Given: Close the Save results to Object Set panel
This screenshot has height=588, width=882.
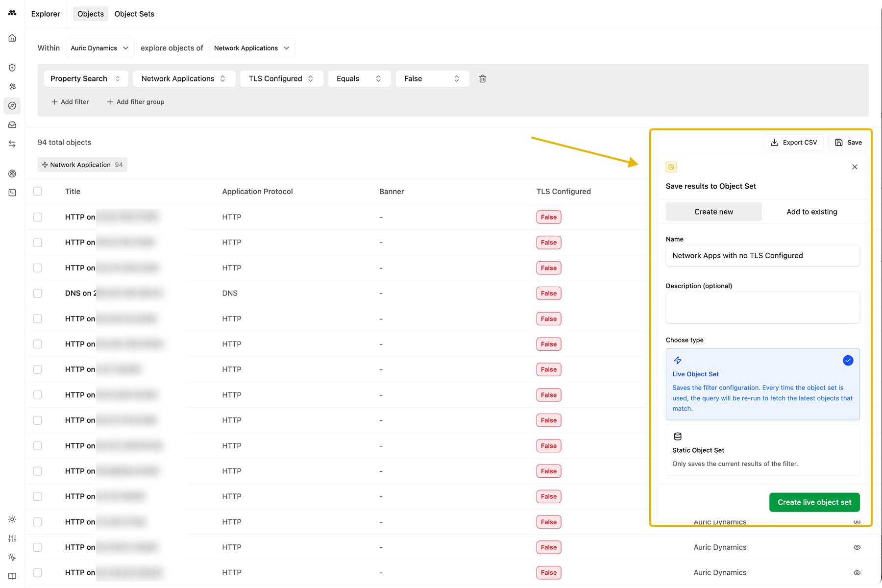Looking at the screenshot, I should coord(855,167).
